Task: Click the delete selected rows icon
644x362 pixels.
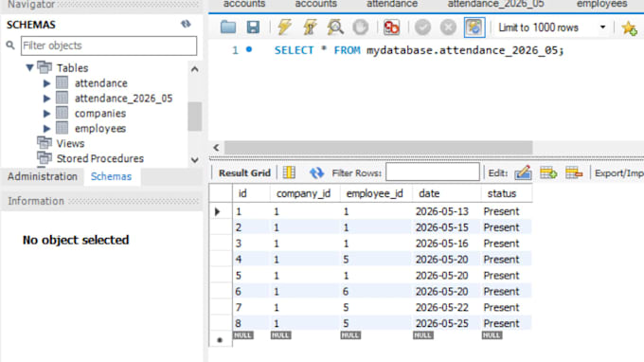Action: (x=574, y=172)
